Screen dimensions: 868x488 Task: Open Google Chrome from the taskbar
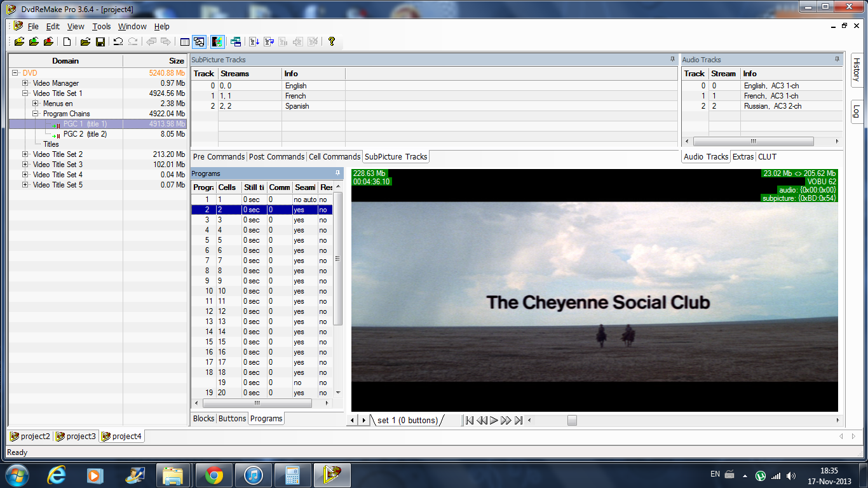click(x=214, y=475)
